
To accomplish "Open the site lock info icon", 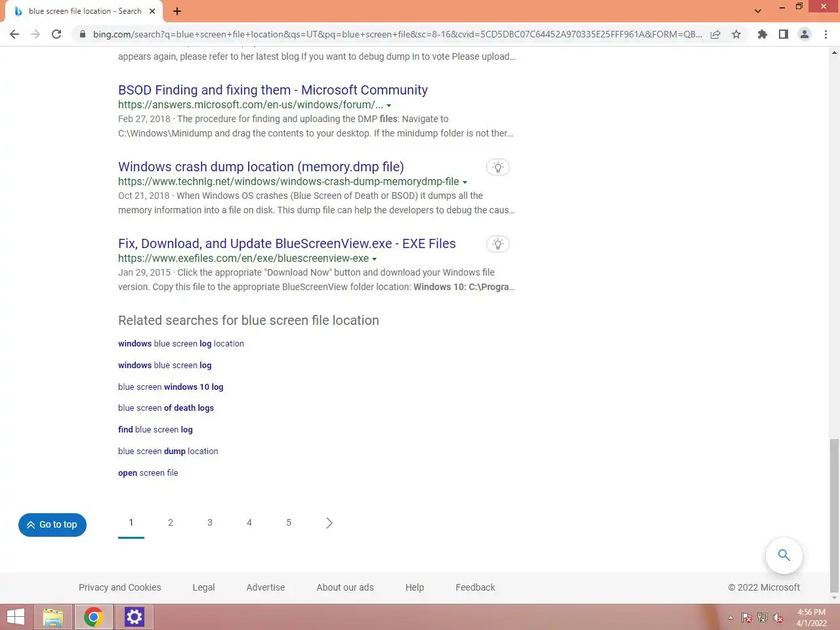I will [82, 34].
